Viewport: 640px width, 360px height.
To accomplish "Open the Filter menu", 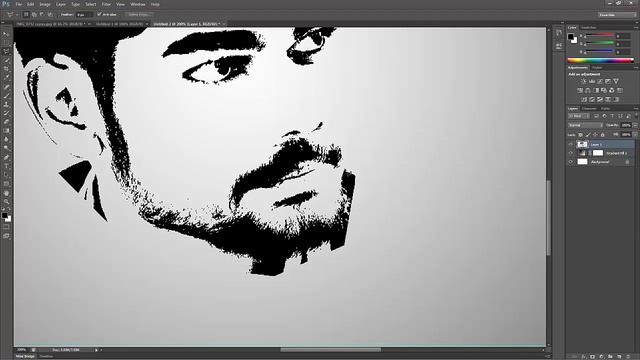I will tap(106, 4).
